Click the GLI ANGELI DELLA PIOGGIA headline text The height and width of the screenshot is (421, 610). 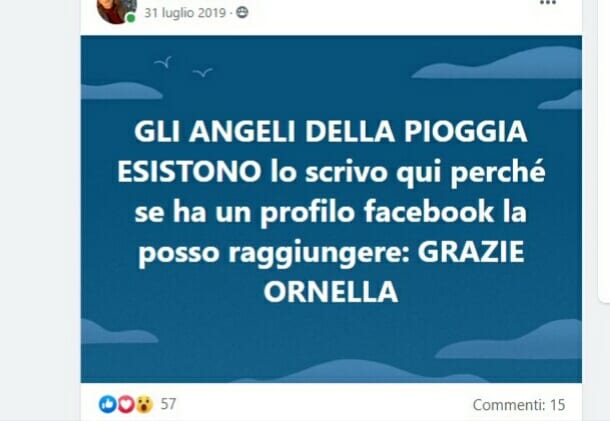click(x=331, y=132)
